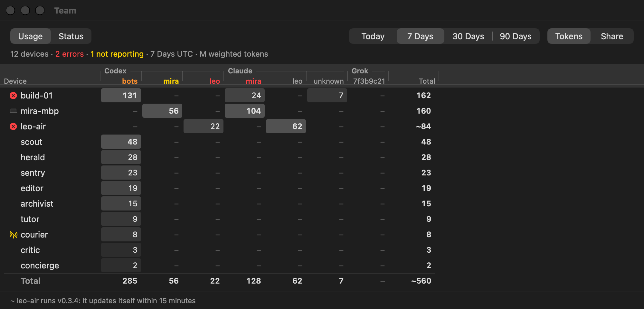Click the 128 Claude mira total in Total row
The height and width of the screenshot is (309, 644).
click(253, 281)
